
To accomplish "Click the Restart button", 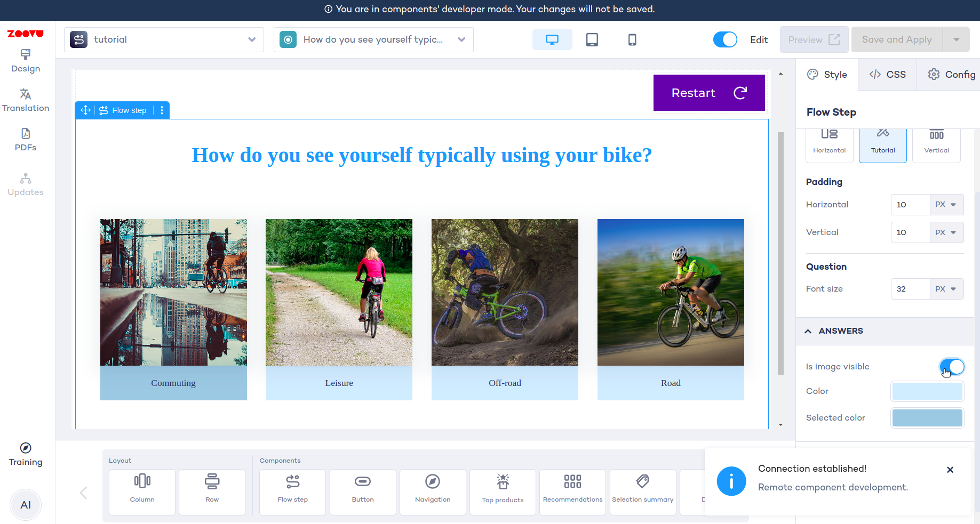I will 708,93.
